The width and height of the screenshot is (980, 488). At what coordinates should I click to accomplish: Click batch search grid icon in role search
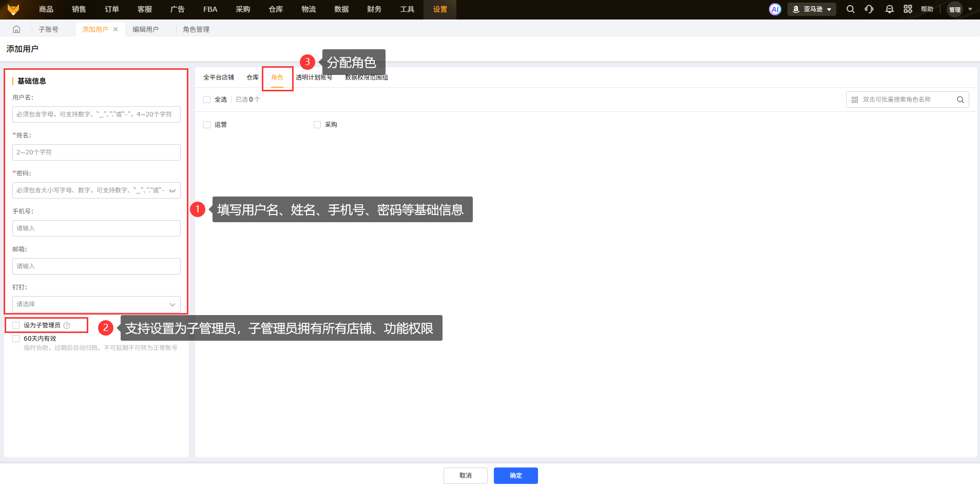click(x=855, y=100)
